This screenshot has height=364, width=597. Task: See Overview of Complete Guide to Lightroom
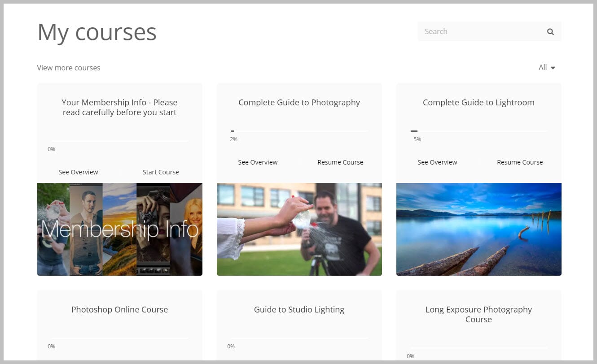437,162
